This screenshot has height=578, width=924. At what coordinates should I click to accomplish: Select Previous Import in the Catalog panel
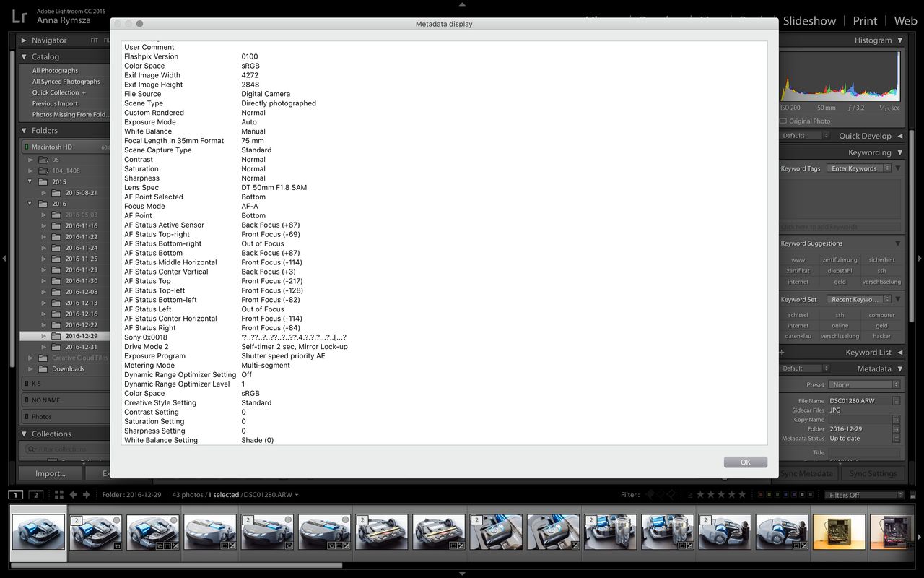tap(55, 103)
